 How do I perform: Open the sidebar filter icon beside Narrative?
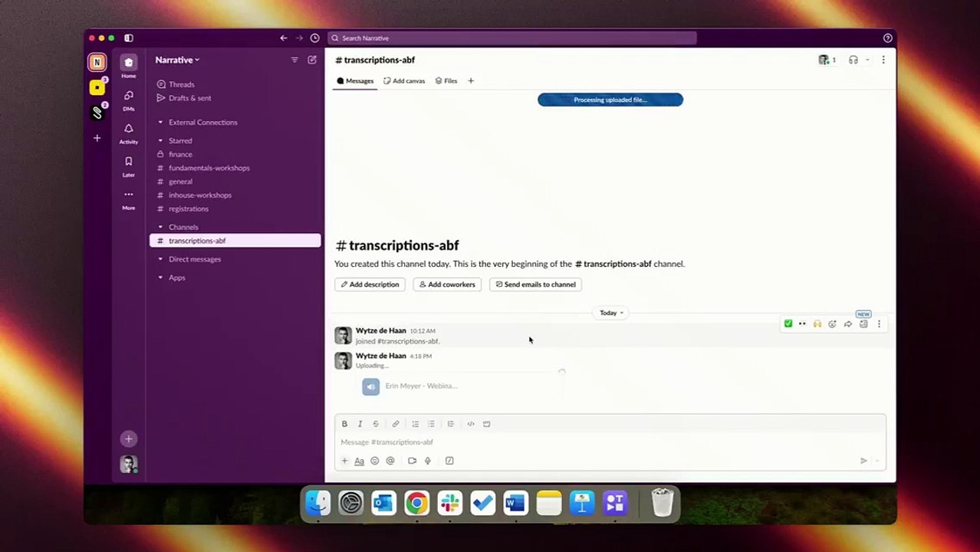[x=294, y=60]
